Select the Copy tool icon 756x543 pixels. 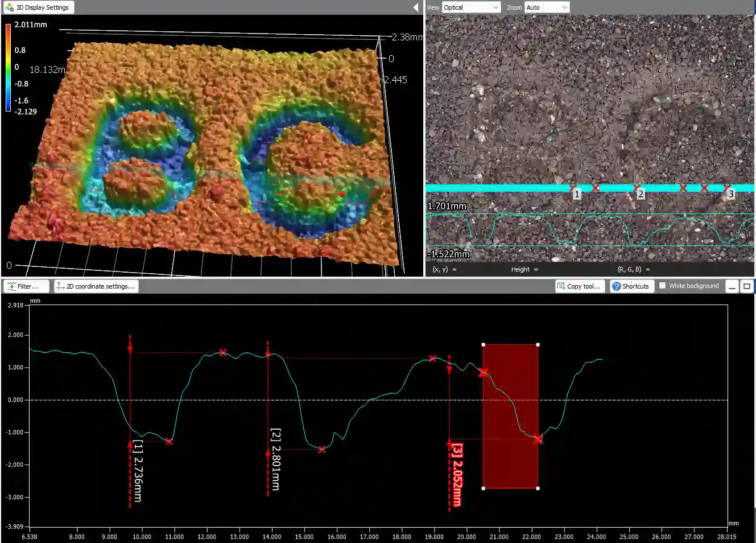[560, 286]
